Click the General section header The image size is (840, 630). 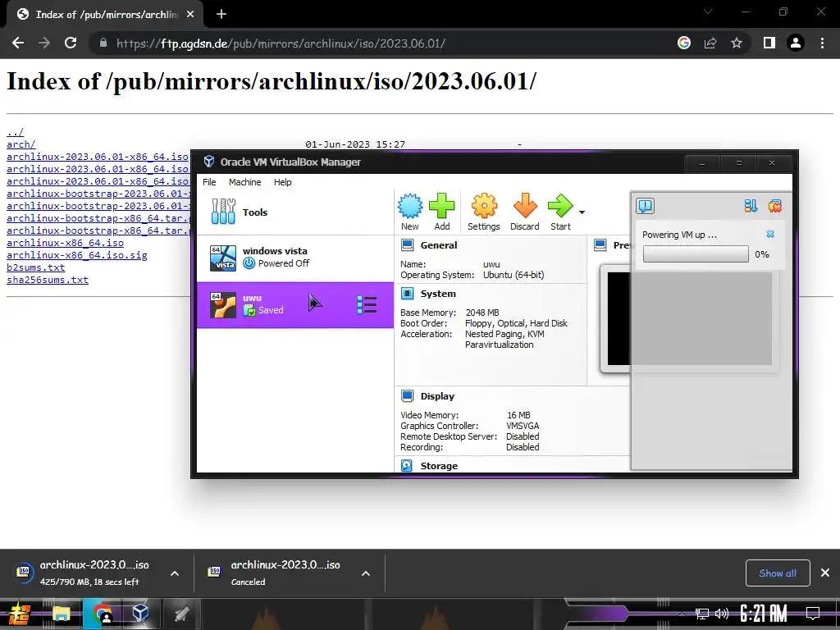439,245
